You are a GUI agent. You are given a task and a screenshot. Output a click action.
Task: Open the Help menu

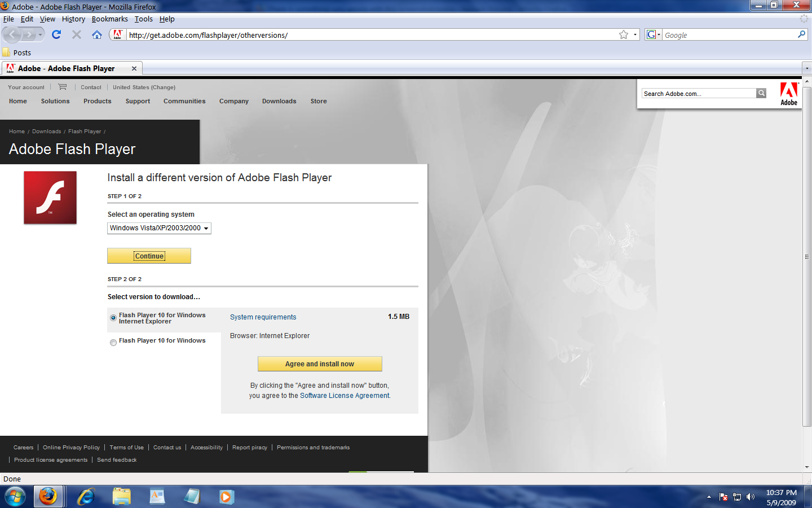pyautogui.click(x=167, y=19)
